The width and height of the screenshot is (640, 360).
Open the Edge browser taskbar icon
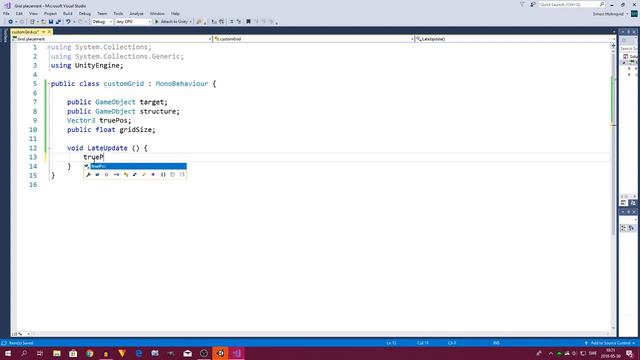139,353
